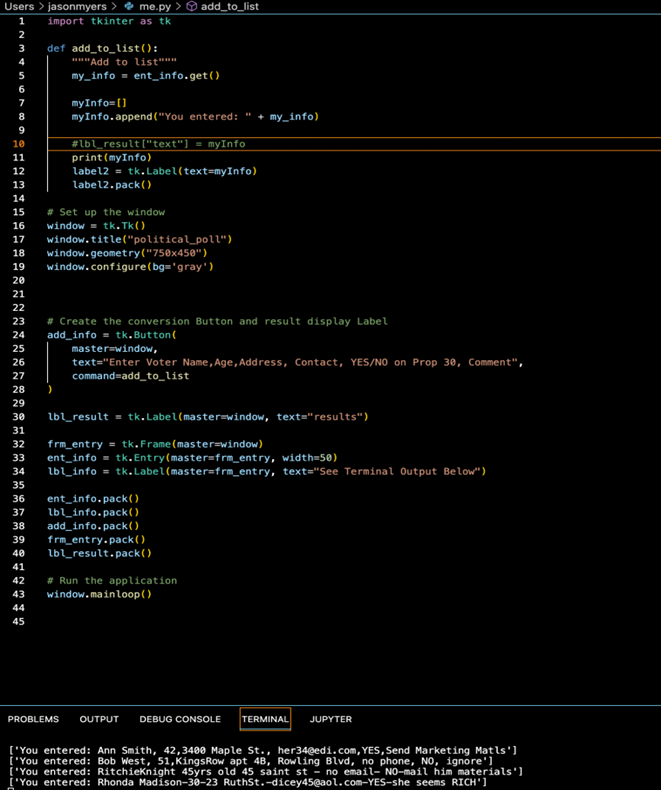This screenshot has height=790, width=661.
Task: Click line number 24 in the gutter
Action: [x=19, y=335]
